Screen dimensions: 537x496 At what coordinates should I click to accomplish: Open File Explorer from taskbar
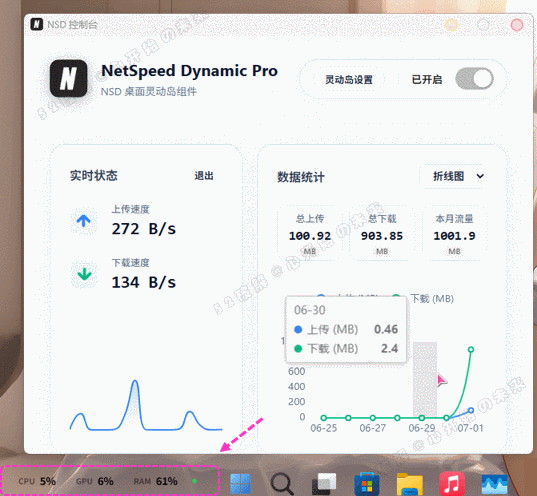pos(410,484)
